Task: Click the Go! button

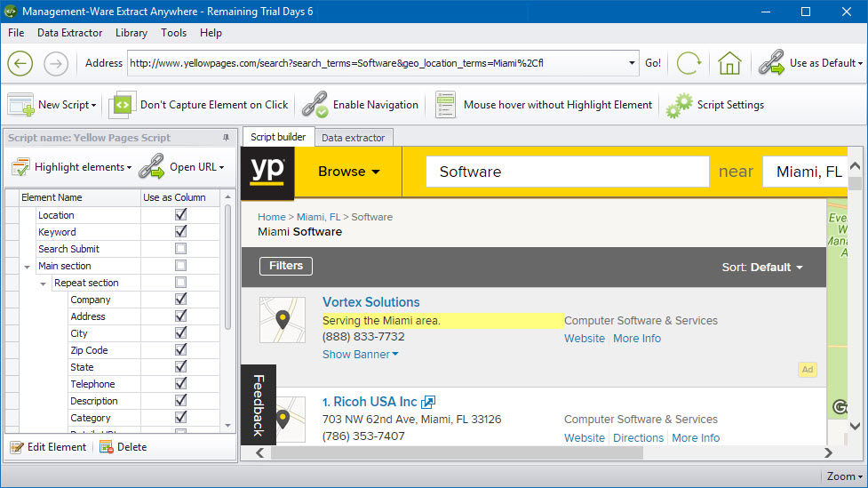Action: 653,63
